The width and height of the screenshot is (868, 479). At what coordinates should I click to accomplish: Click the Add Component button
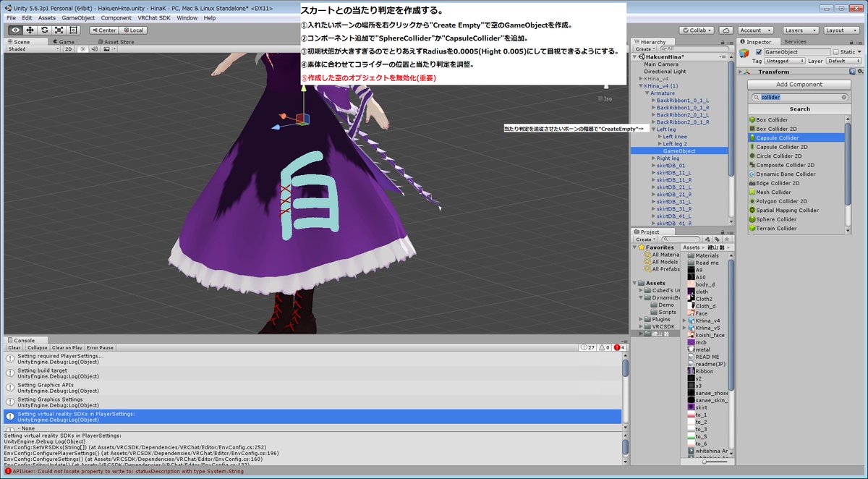point(799,85)
